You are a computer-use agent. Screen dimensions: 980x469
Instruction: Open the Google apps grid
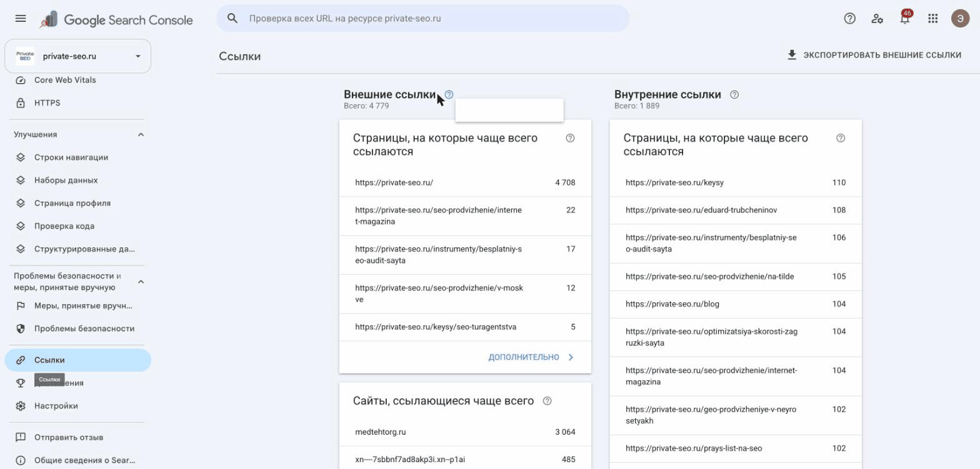point(933,19)
